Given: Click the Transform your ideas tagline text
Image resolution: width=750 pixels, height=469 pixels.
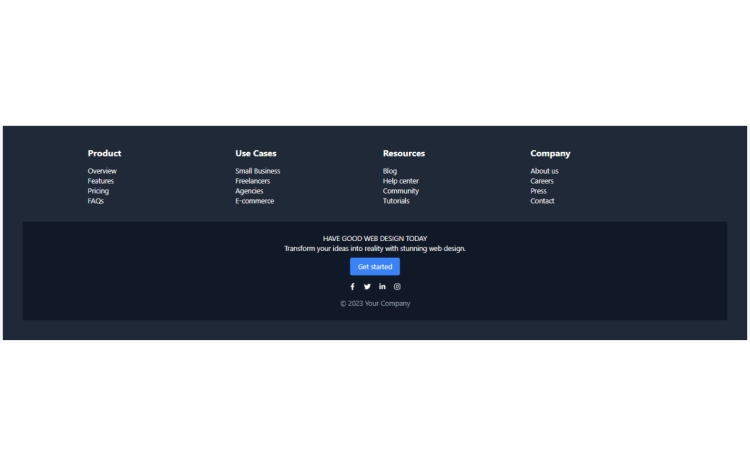Looking at the screenshot, I should tap(375, 249).
